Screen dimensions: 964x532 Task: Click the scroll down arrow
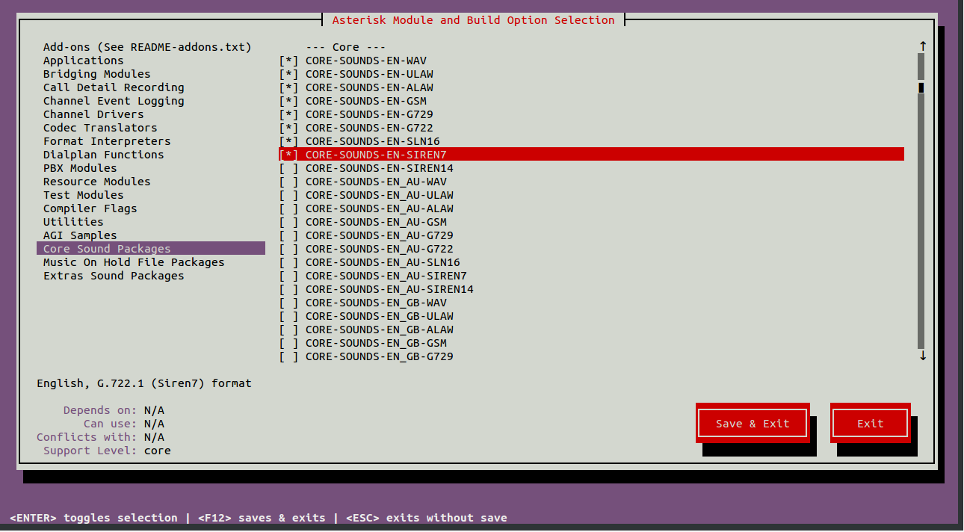[x=922, y=355]
